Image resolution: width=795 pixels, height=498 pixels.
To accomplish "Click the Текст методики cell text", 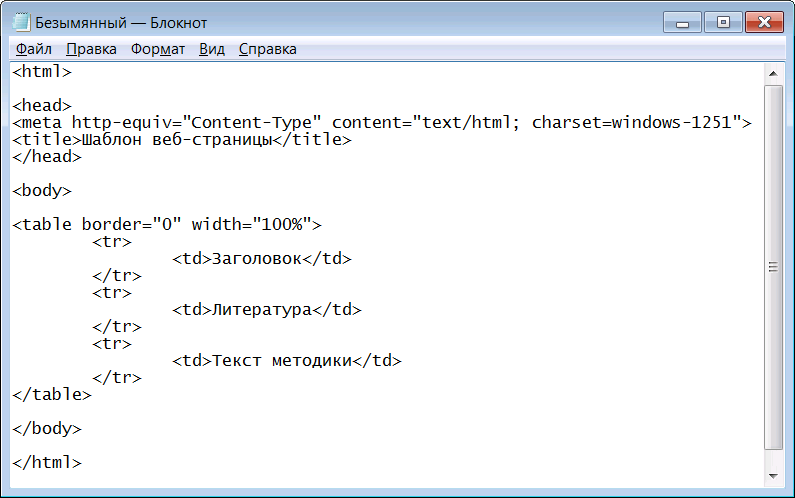I will tap(282, 361).
